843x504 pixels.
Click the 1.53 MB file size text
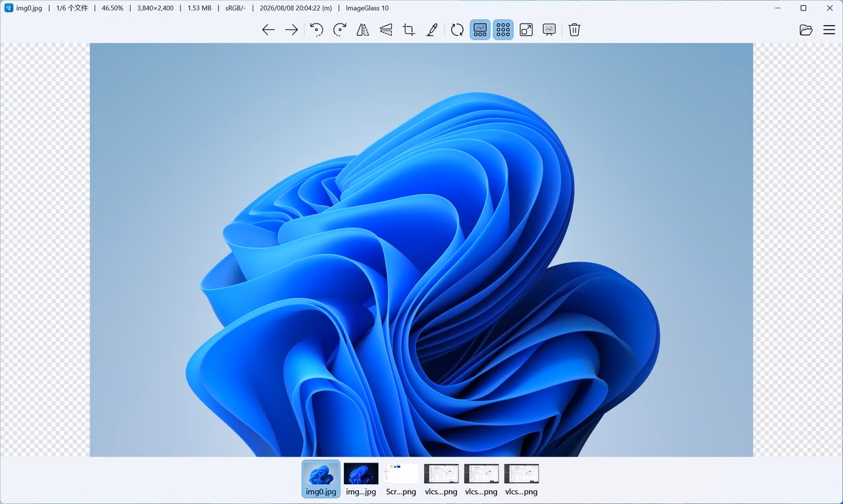coord(200,9)
